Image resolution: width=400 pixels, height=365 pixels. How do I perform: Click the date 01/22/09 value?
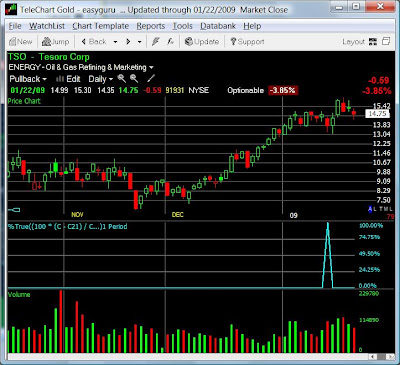tap(27, 90)
